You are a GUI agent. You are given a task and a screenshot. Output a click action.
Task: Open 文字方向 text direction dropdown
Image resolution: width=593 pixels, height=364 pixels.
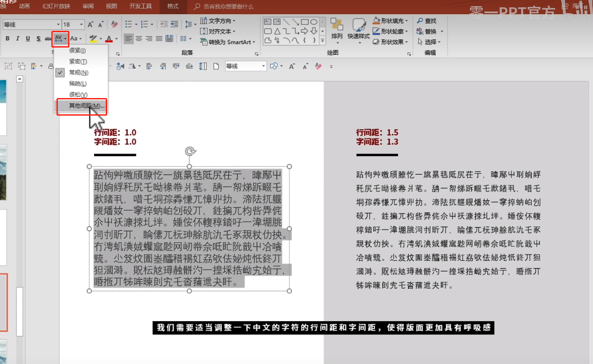[218, 21]
